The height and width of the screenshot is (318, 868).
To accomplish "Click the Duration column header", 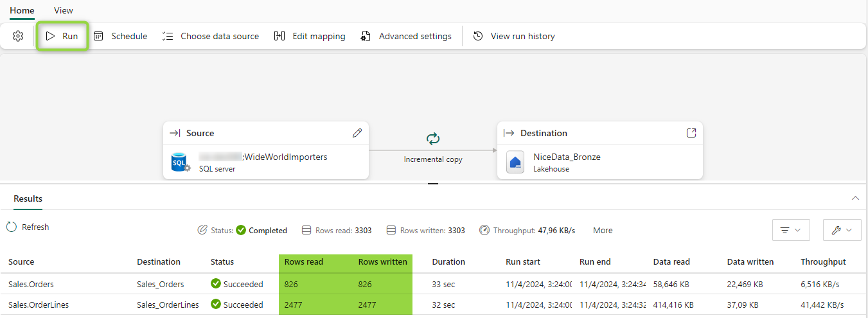I will 448,261.
